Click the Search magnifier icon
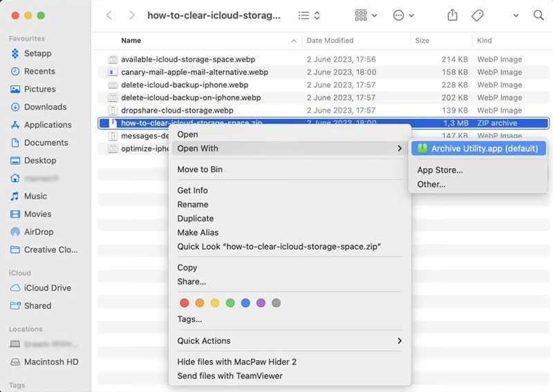Screen dimensions: 553x392 [538, 15]
